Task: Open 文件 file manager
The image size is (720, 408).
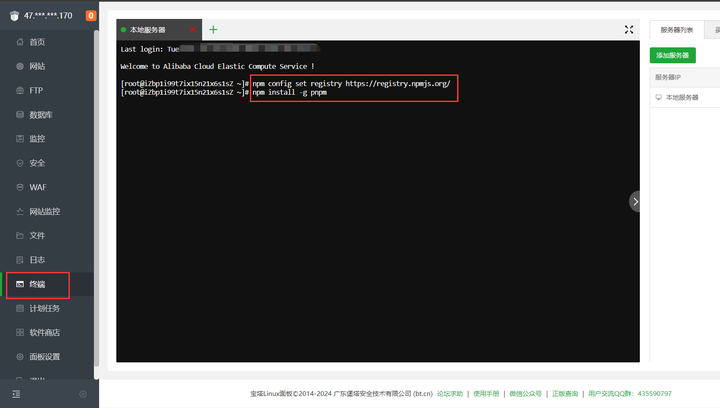Action: (37, 236)
